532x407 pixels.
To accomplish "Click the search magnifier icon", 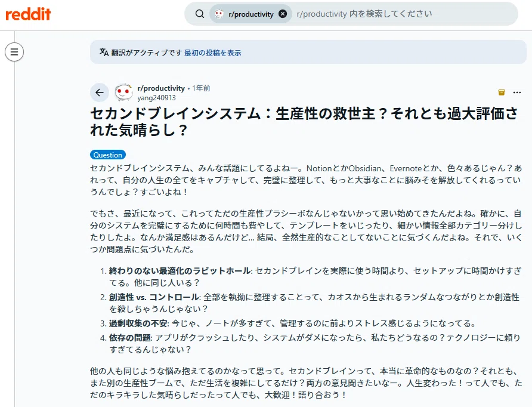I will pos(200,14).
